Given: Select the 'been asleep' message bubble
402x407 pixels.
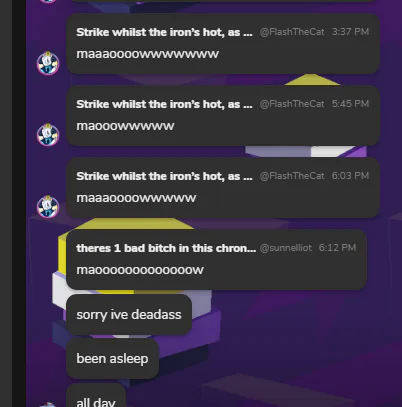Looking at the screenshot, I should 112,359.
